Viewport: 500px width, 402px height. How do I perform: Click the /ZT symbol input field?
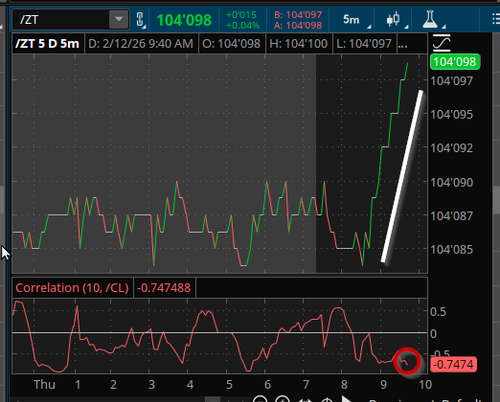click(61, 19)
